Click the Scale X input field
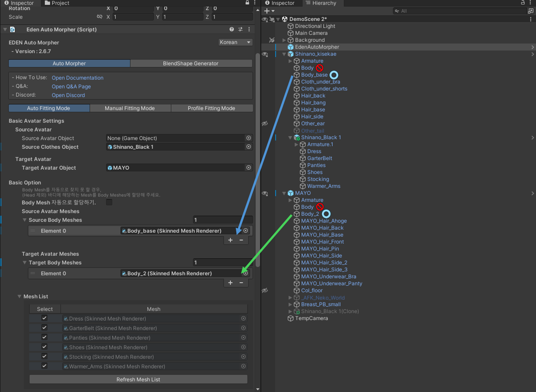Viewport: 536px width, 392px height. (133, 17)
